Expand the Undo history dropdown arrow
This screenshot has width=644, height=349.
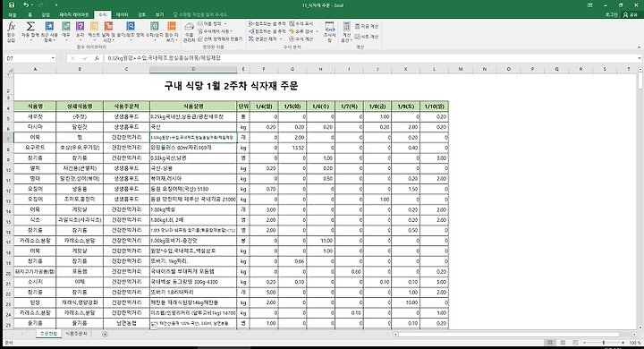click(31, 5)
